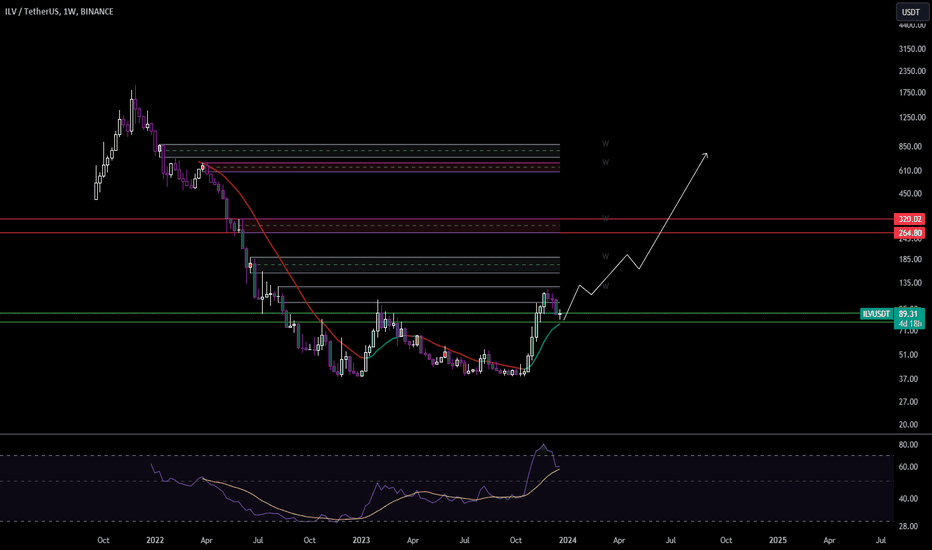This screenshot has width=932, height=550.
Task: Click 1250.00 on the price axis
Action: point(912,117)
